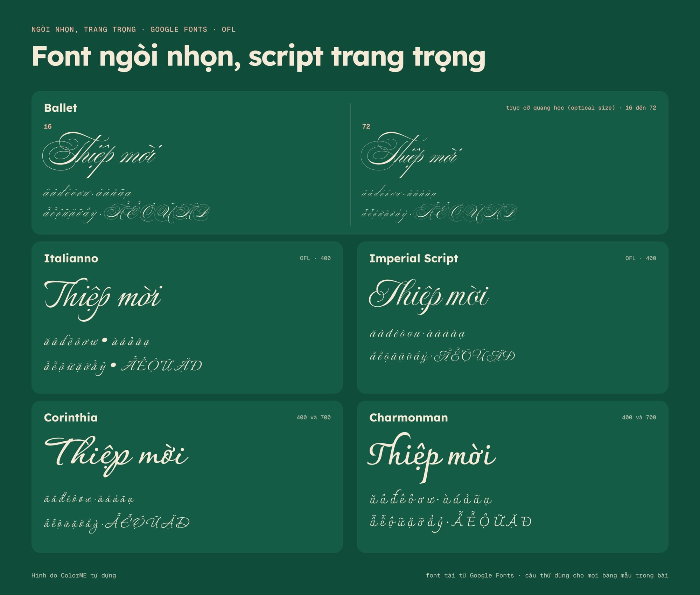The height and width of the screenshot is (595, 700).
Task: Select the "Corinthia" font name
Action: pyautogui.click(x=71, y=418)
